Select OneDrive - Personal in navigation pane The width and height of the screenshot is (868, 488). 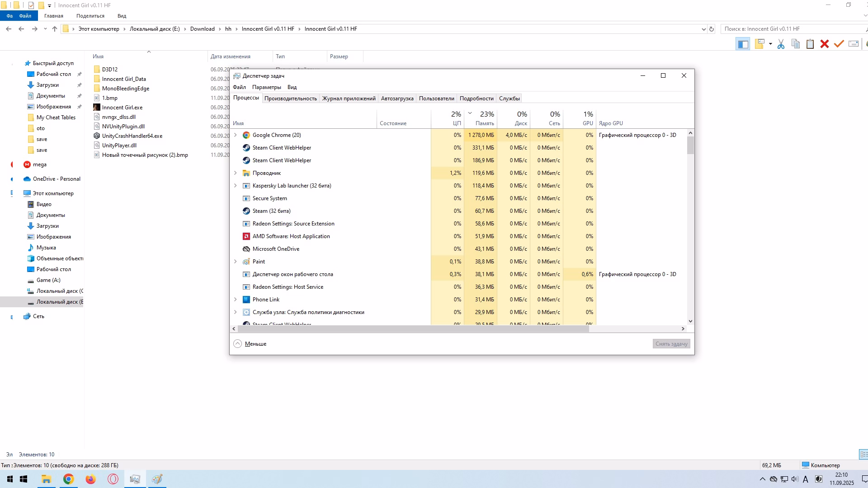pos(57,179)
